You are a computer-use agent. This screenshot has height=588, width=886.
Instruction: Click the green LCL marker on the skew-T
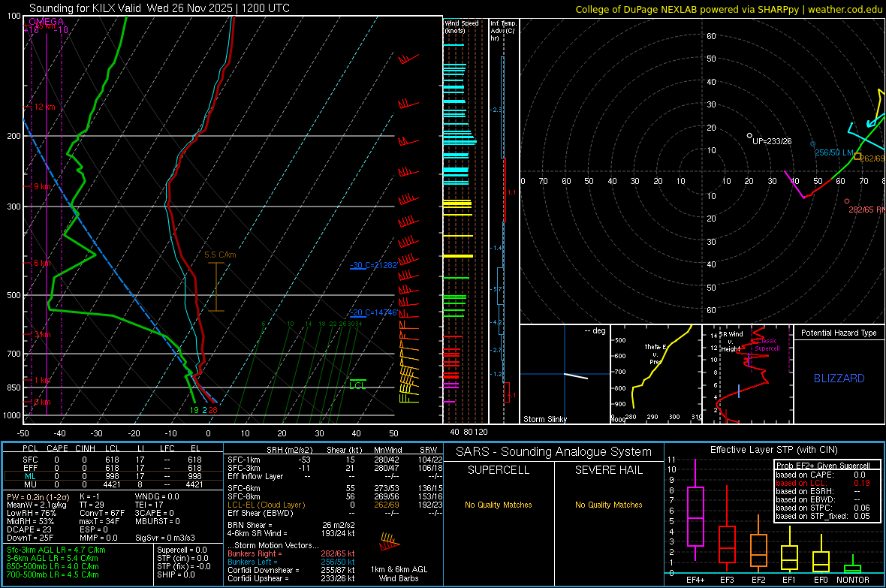357,384
